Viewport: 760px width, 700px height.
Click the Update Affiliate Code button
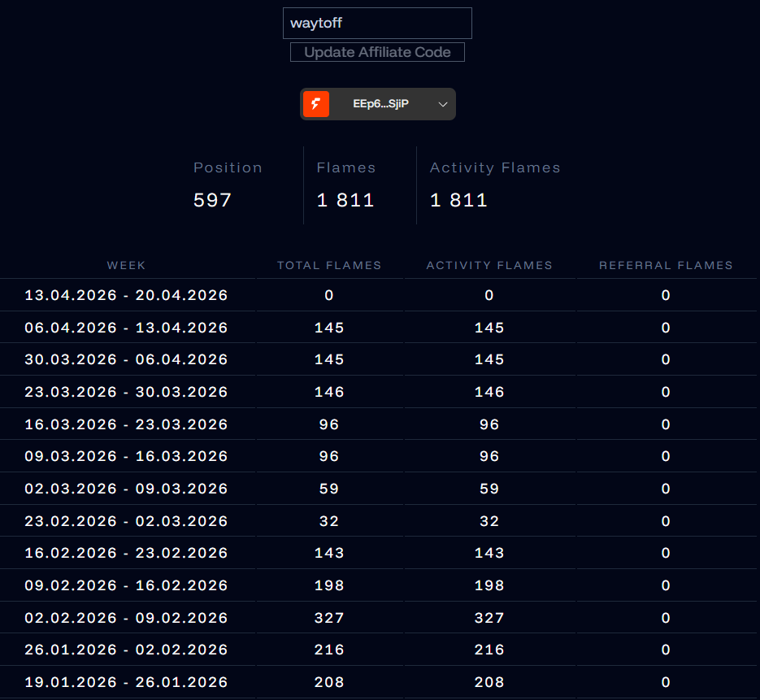tap(377, 52)
